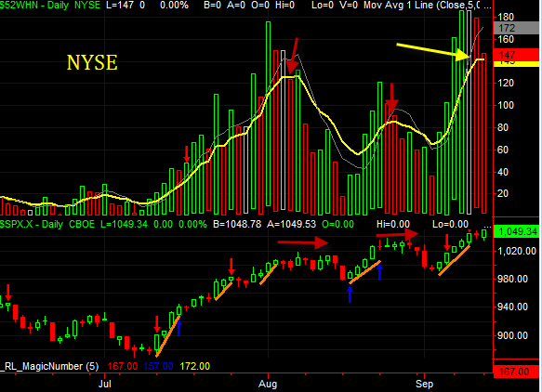
Task: Click the gray 172 price marker on axis
Action: pyautogui.click(x=517, y=28)
